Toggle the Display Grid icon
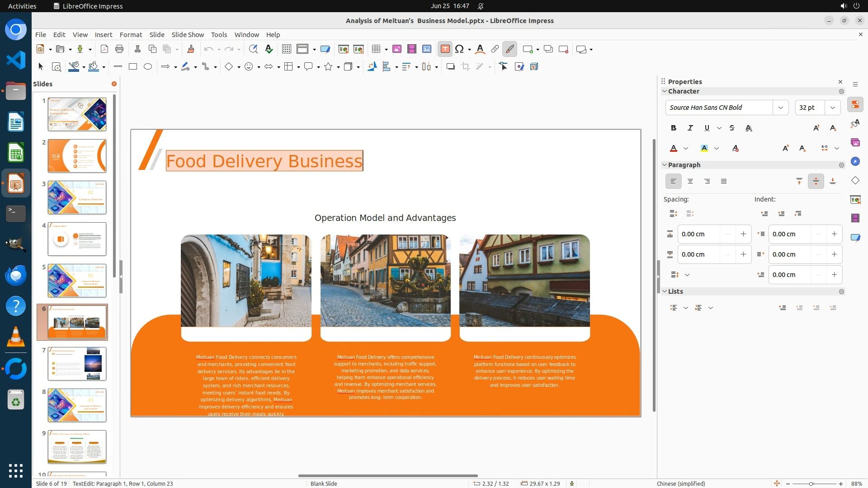The height and width of the screenshot is (488, 868). coord(286,49)
